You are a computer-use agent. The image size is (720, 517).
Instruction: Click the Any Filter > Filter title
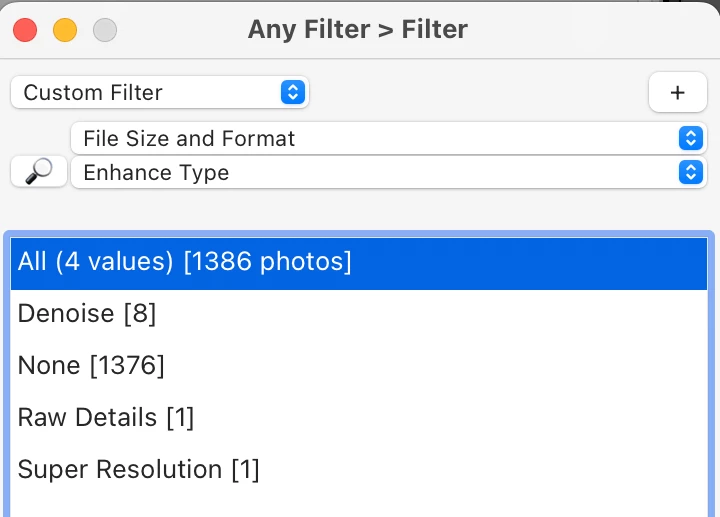pyautogui.click(x=358, y=29)
